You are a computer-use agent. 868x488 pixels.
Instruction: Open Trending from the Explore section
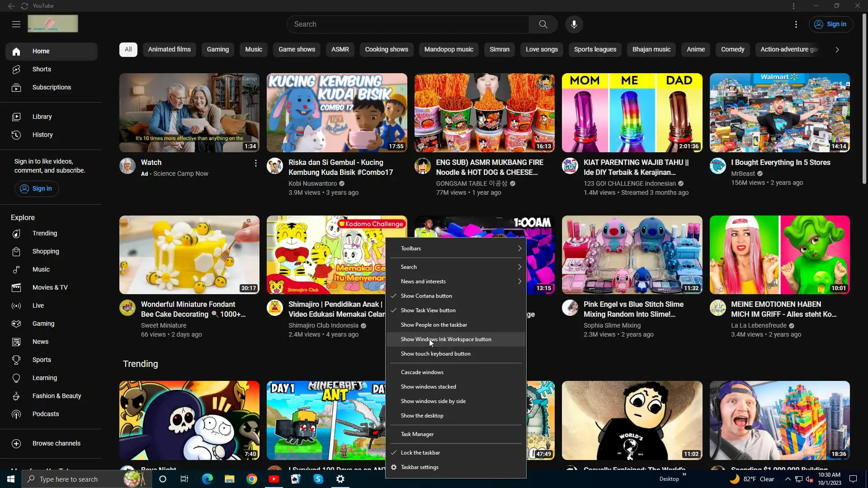point(45,233)
